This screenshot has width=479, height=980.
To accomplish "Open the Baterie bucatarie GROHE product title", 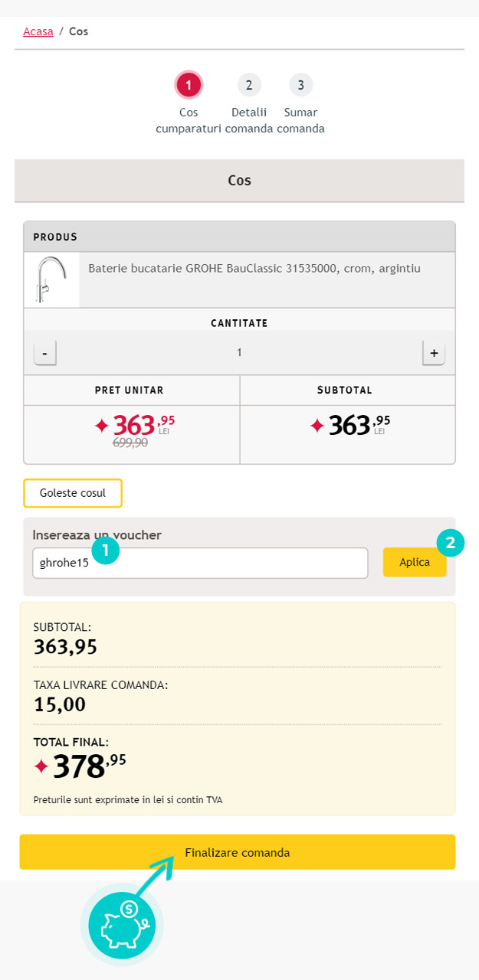I will click(x=254, y=269).
